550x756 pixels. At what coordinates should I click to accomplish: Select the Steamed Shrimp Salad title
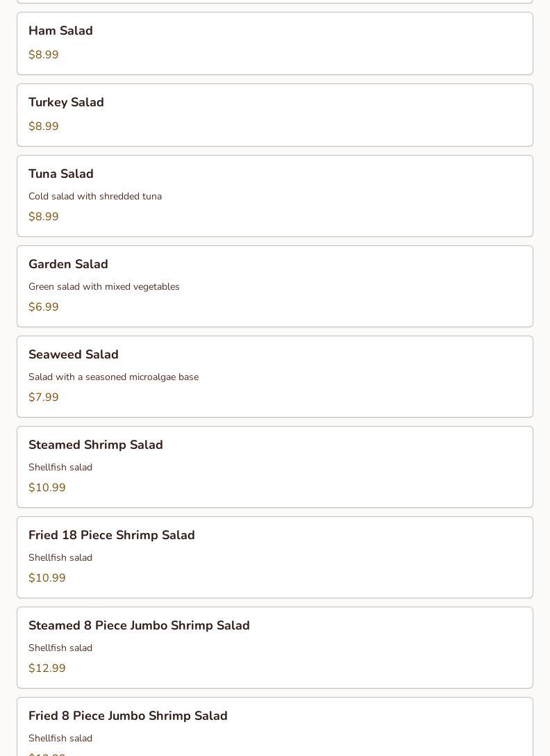click(x=96, y=445)
